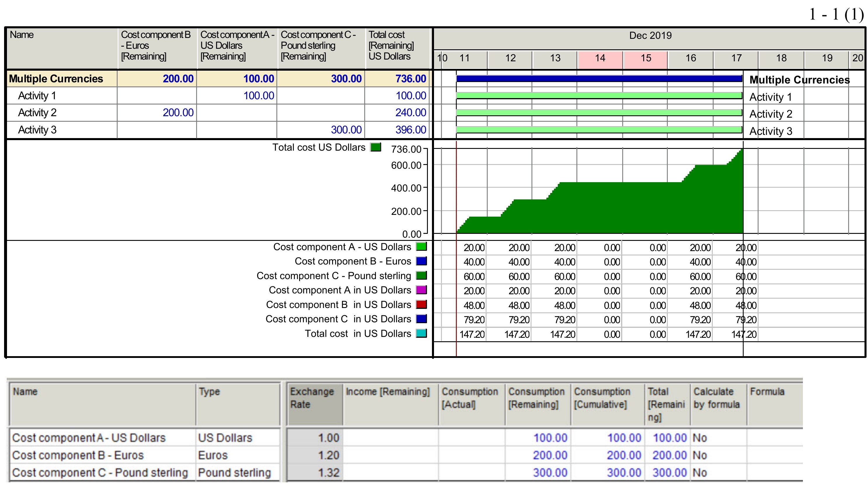Click the Activity 3 green Gantt bar
The image size is (868, 496).
599,130
